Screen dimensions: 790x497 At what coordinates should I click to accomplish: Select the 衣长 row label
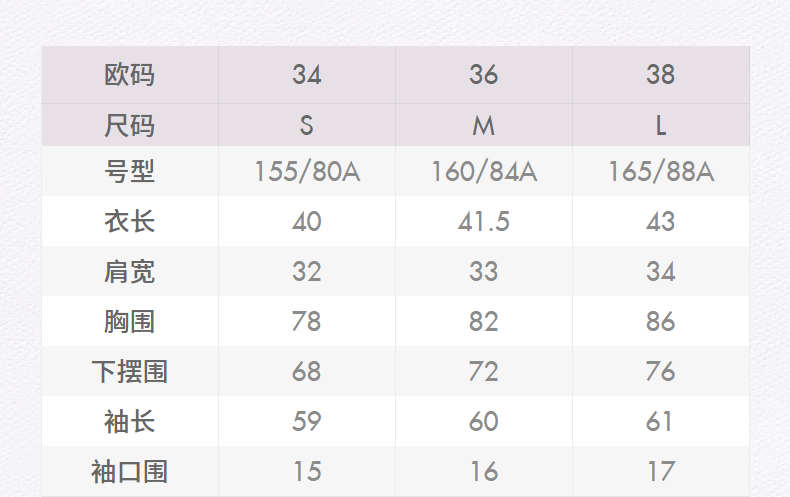(x=130, y=221)
